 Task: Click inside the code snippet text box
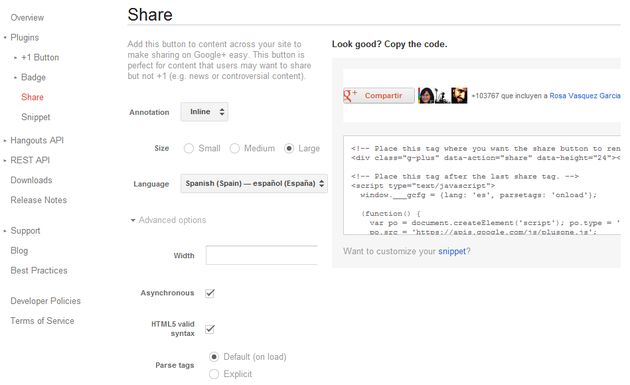tap(482, 185)
